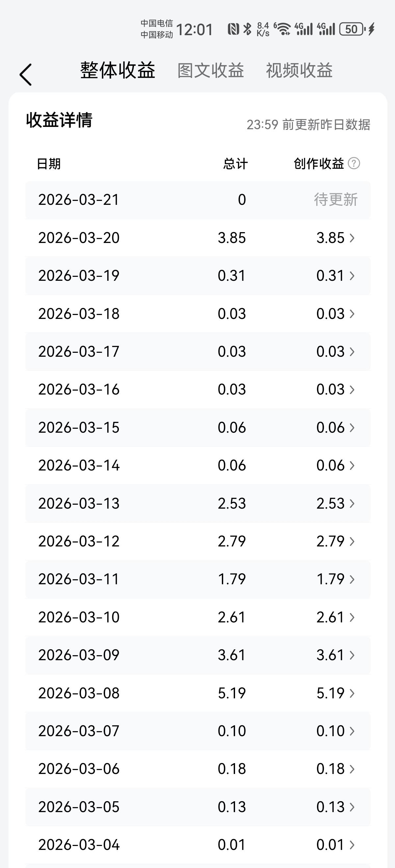Tap the NFC status icon
Viewport: 395px width, 868px height.
tap(233, 29)
